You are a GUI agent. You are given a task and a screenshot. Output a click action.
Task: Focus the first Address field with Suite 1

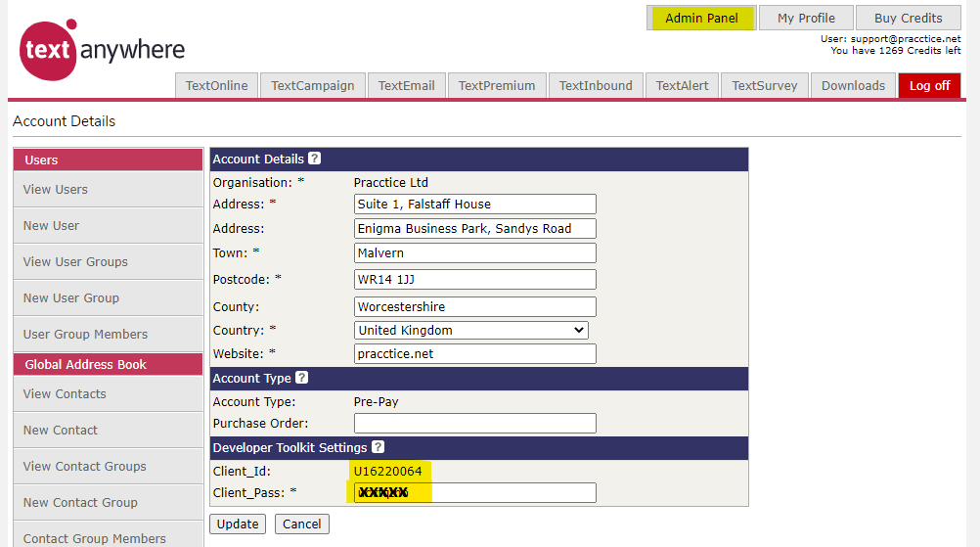point(475,204)
